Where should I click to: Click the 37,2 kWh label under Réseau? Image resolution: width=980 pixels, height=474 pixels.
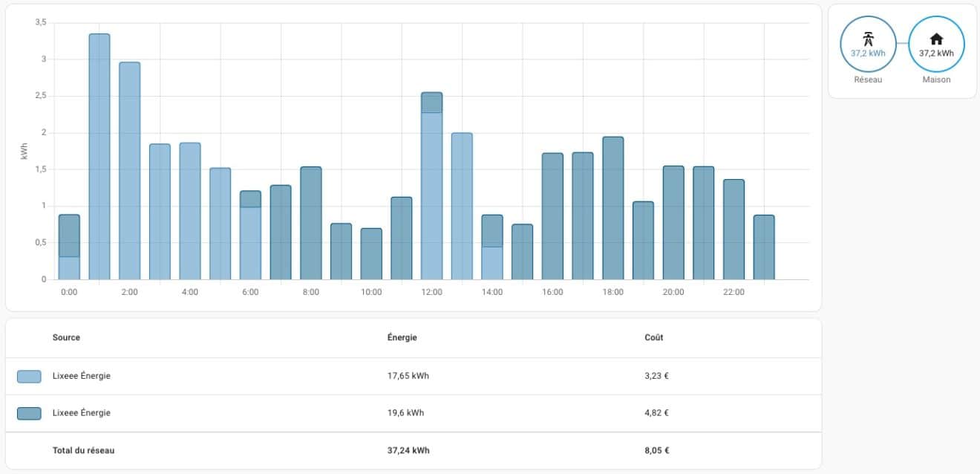coord(867,53)
